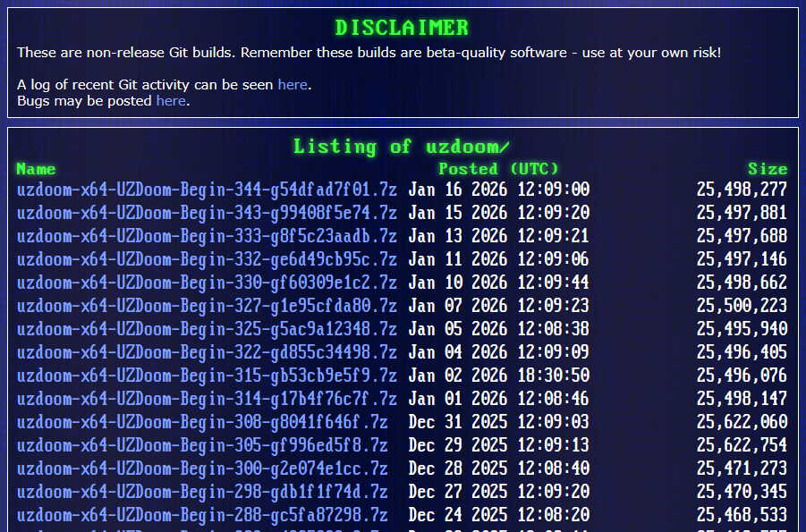Click the UZDoom-Begin-325 archive link
Viewport: 806px width, 532px height.
pos(207,329)
